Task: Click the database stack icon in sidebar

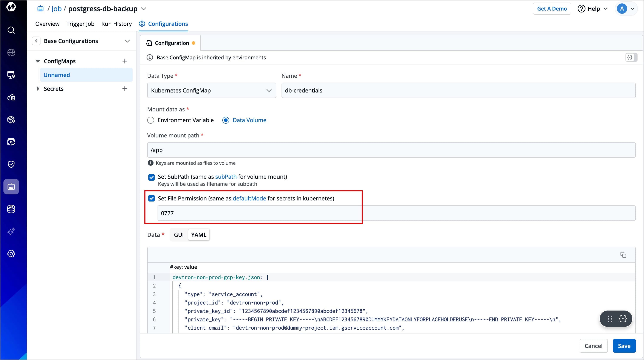Action: [x=11, y=209]
